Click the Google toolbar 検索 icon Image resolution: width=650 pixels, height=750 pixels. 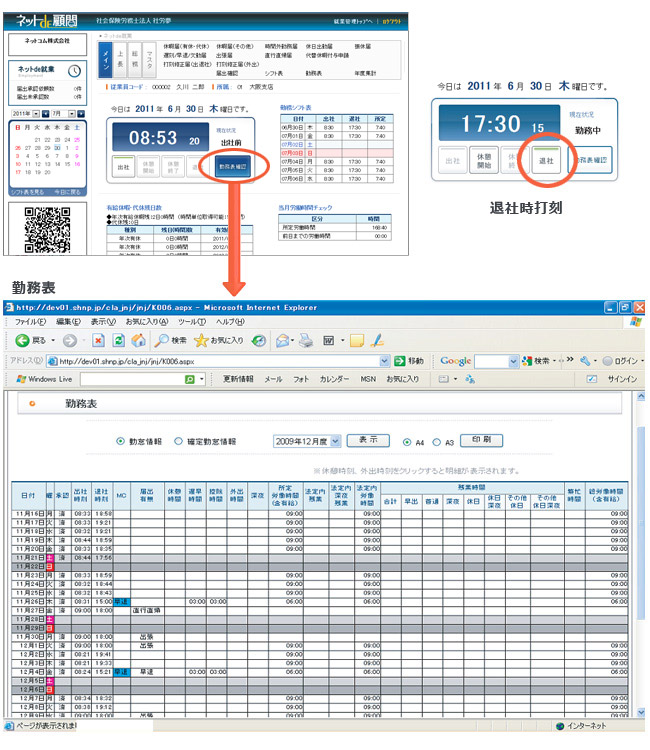(527, 361)
